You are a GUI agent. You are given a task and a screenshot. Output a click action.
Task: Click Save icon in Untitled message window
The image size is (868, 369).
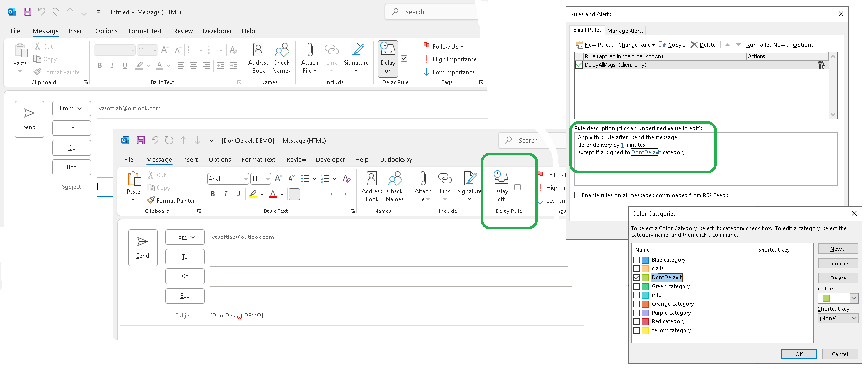(x=27, y=12)
